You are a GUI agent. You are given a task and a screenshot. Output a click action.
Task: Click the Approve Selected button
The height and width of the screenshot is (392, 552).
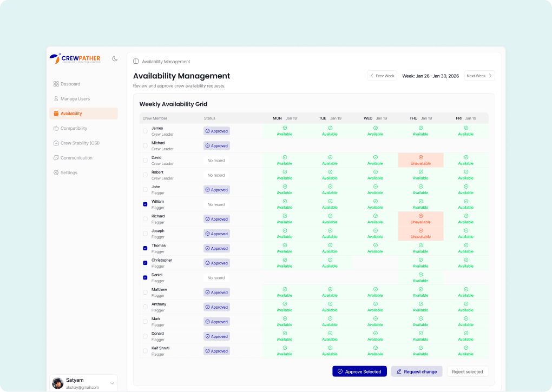point(359,371)
